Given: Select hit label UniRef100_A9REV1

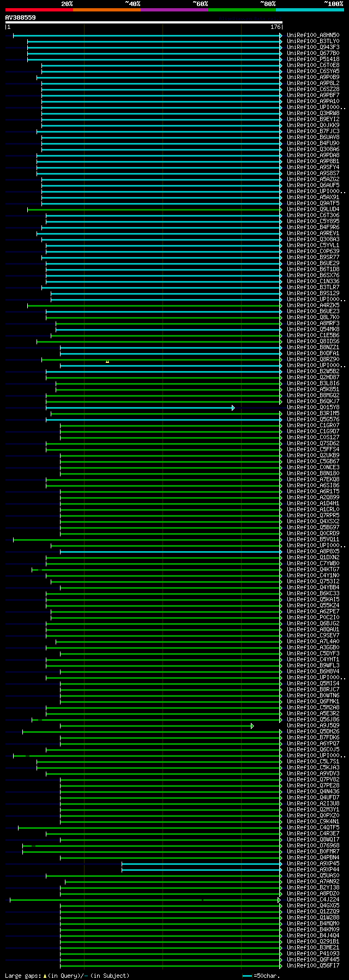Looking at the screenshot, I should click(313, 234).
